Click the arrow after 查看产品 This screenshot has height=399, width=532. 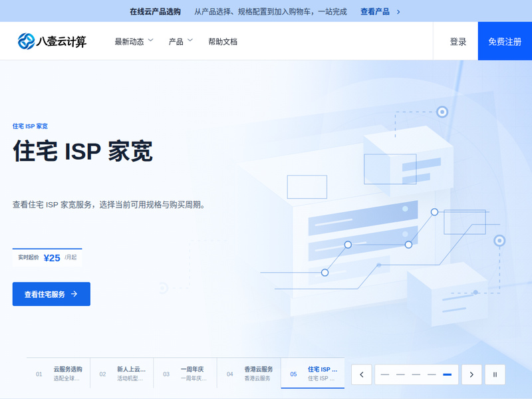[x=398, y=12]
